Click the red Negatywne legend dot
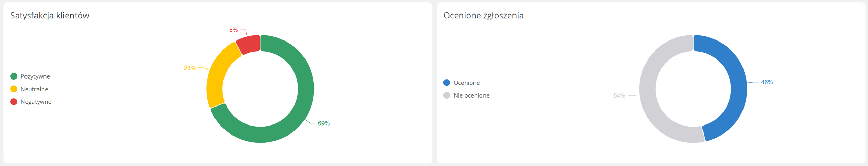Image resolution: width=868 pixels, height=166 pixels. tap(14, 102)
